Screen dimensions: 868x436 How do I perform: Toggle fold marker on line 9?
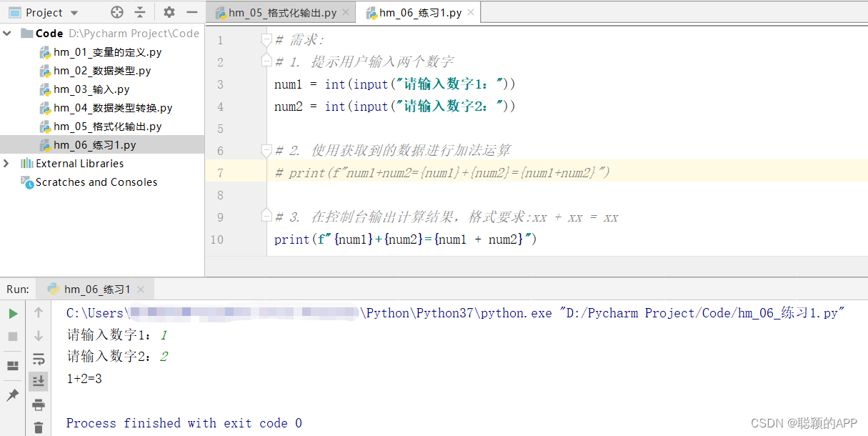tap(266, 216)
